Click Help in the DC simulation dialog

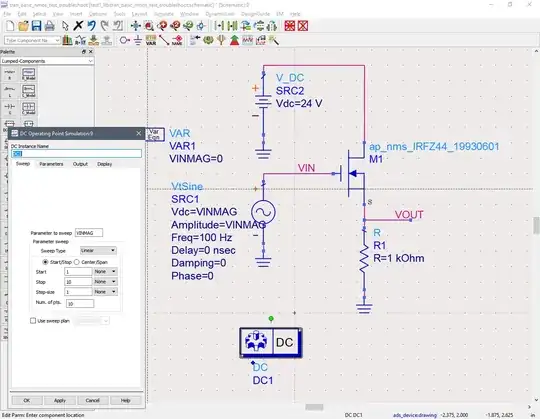point(125,400)
